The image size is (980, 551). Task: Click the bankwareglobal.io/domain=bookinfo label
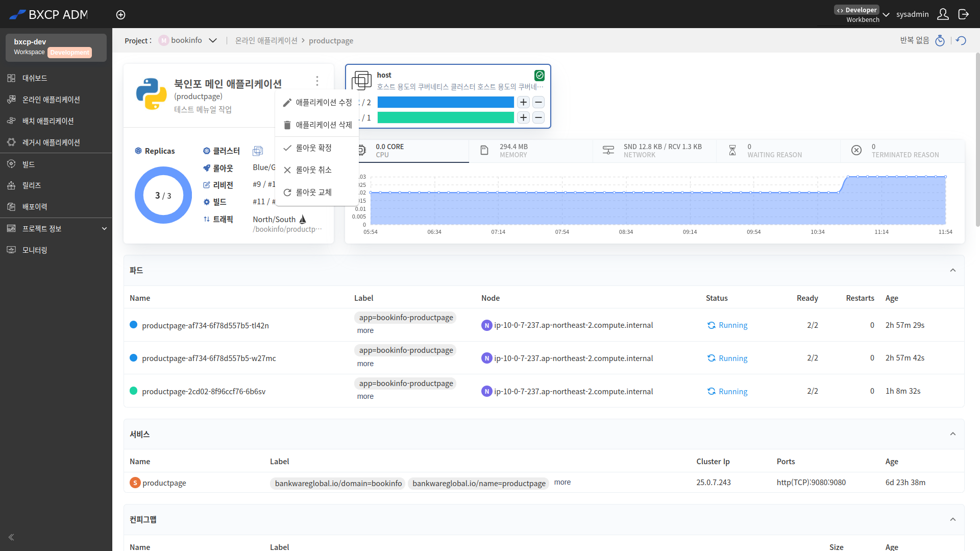pyautogui.click(x=338, y=483)
